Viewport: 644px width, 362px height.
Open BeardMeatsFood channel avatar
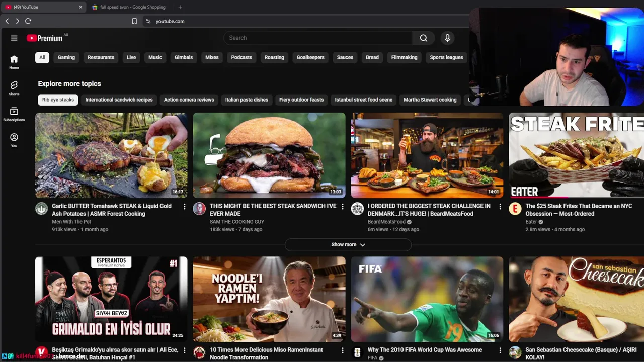(x=357, y=209)
